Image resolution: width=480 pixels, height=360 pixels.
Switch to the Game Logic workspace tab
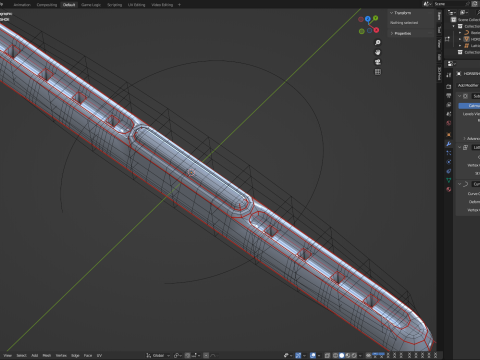[91, 5]
